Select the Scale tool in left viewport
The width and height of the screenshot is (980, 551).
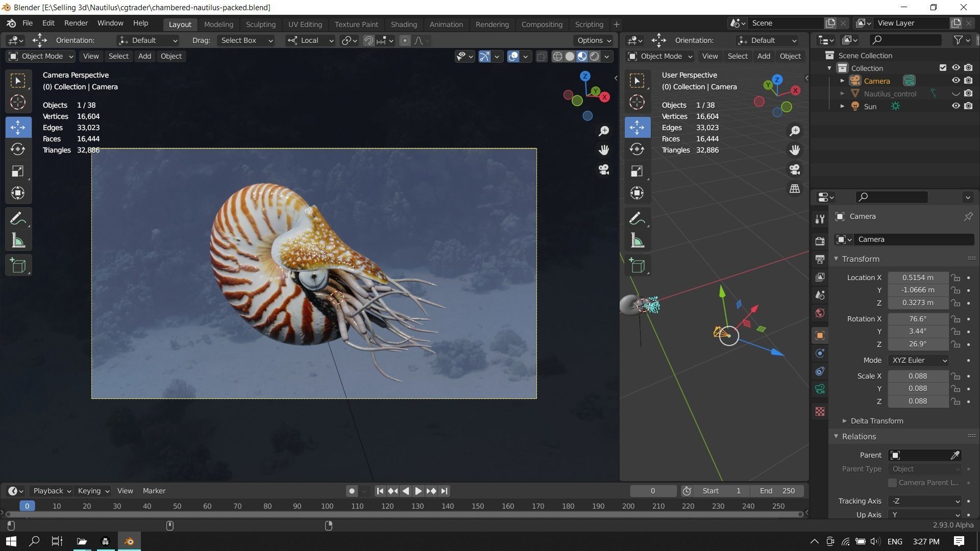click(x=18, y=171)
